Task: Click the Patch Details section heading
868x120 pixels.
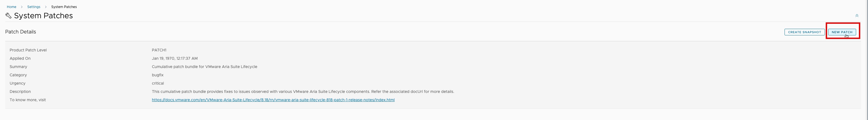Action: pyautogui.click(x=20, y=32)
